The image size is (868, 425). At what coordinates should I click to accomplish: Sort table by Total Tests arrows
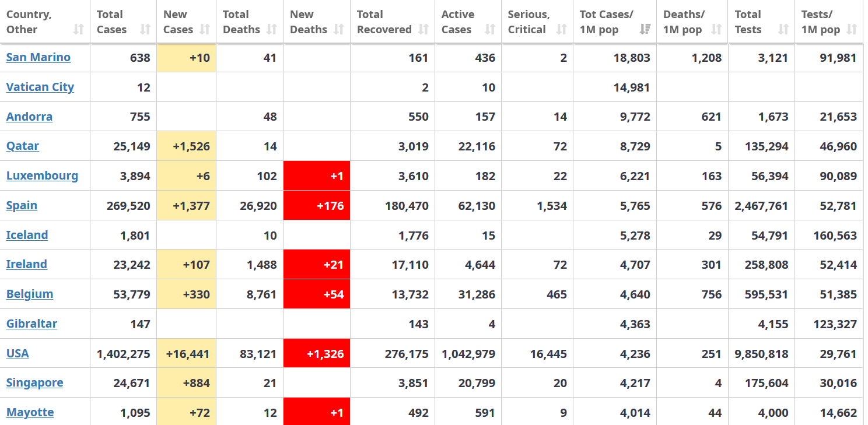coord(783,29)
